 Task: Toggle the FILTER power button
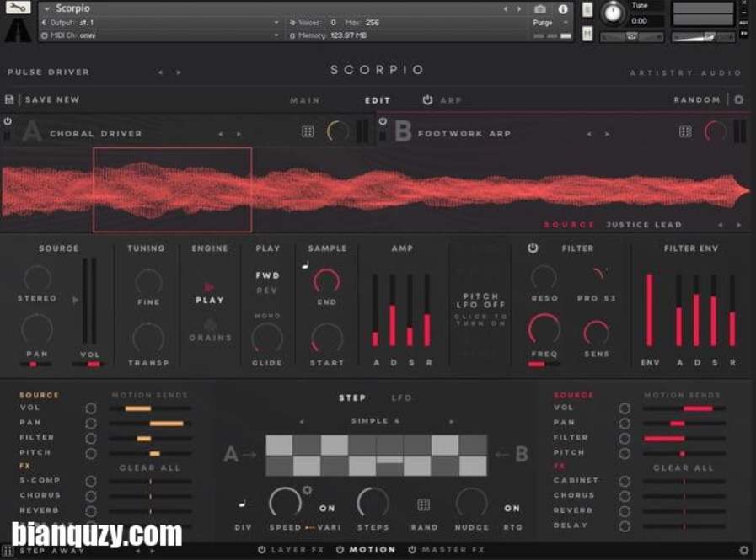coord(533,248)
